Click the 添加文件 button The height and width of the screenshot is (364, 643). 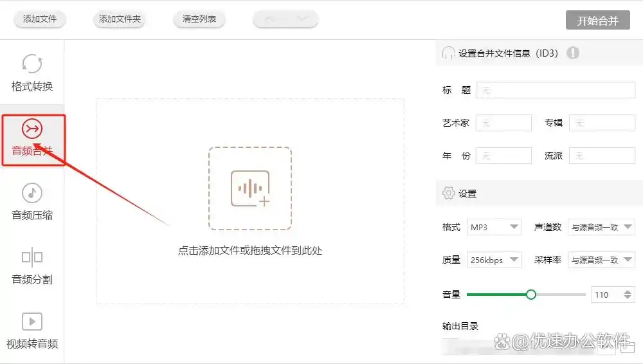click(x=40, y=19)
